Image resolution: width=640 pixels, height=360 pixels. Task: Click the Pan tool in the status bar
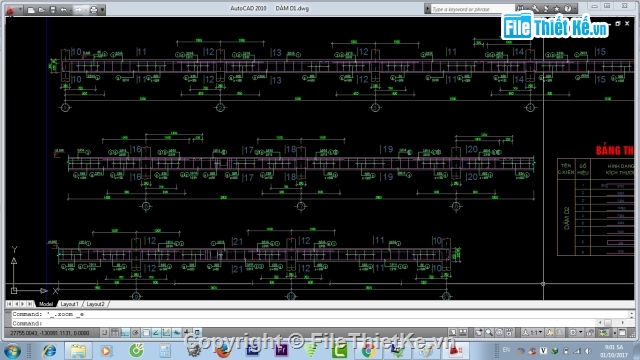coord(479,333)
